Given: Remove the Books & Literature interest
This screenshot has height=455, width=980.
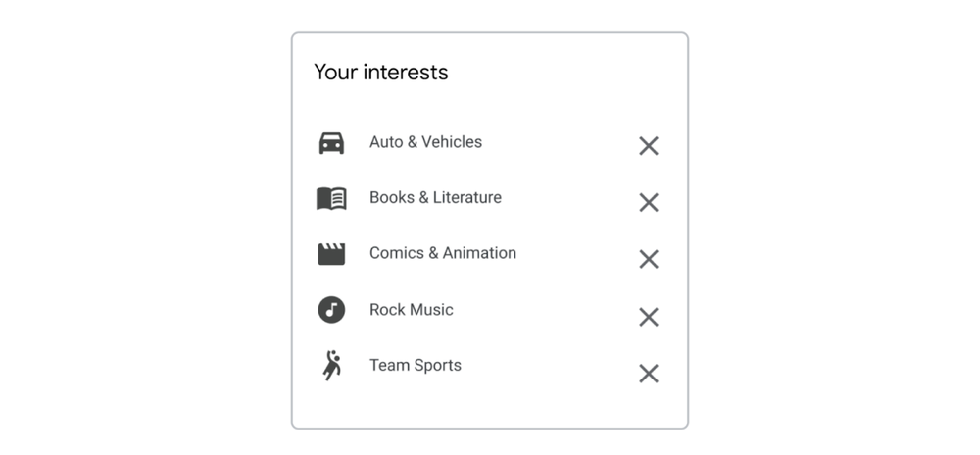Looking at the screenshot, I should pyautogui.click(x=649, y=202).
